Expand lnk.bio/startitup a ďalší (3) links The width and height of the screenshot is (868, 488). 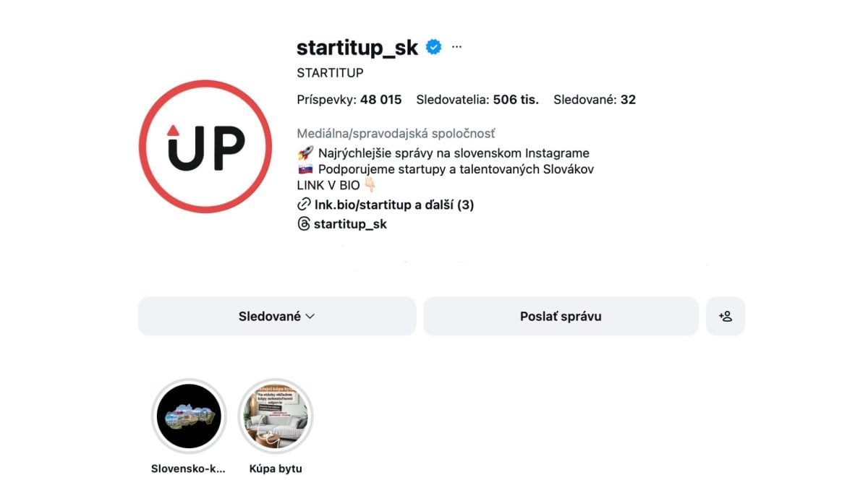pyautogui.click(x=394, y=205)
